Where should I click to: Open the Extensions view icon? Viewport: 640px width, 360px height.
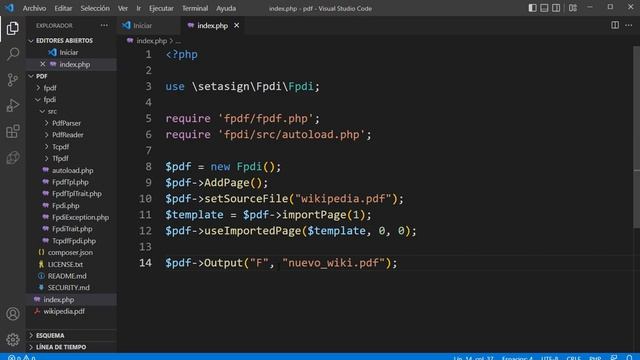click(x=13, y=131)
